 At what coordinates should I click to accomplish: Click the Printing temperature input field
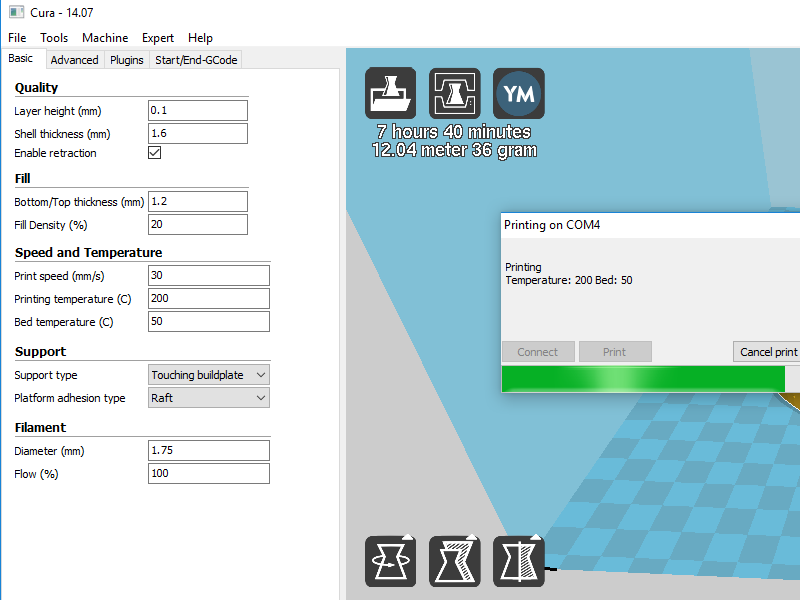click(209, 298)
